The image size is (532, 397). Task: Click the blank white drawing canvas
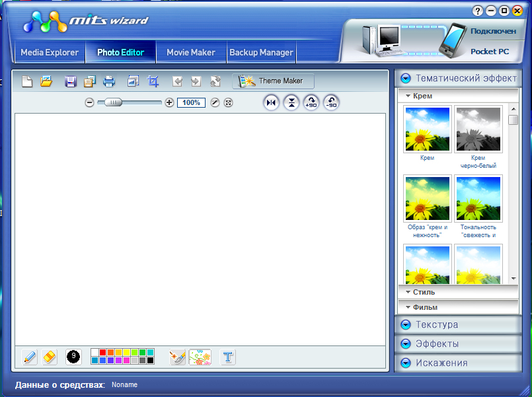click(x=200, y=229)
